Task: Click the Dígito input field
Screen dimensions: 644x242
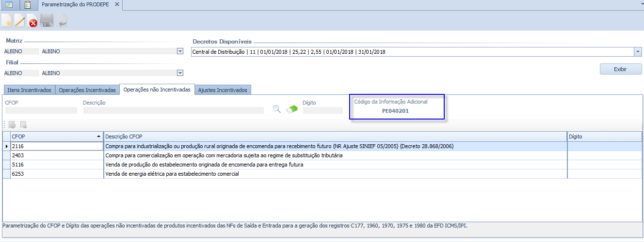Action: 322,110
